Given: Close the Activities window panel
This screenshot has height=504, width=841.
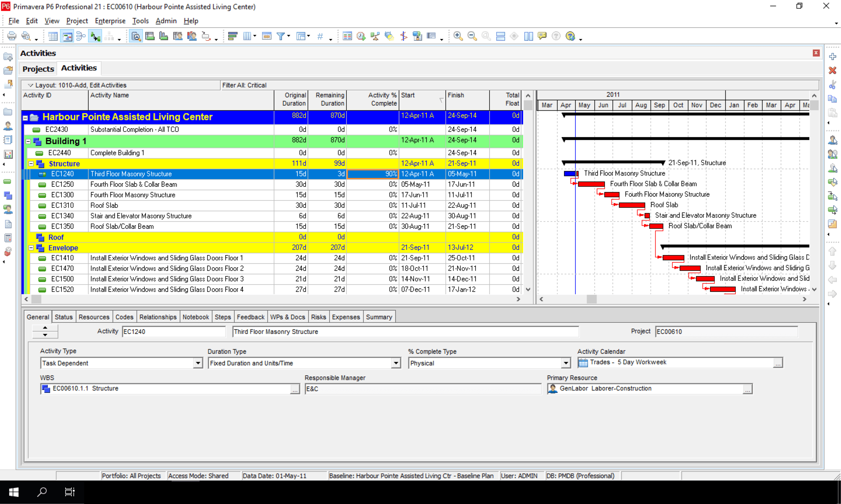Looking at the screenshot, I should coord(816,53).
